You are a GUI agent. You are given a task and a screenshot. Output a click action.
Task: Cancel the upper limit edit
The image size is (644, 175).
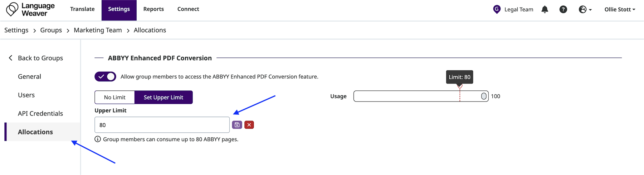point(249,125)
